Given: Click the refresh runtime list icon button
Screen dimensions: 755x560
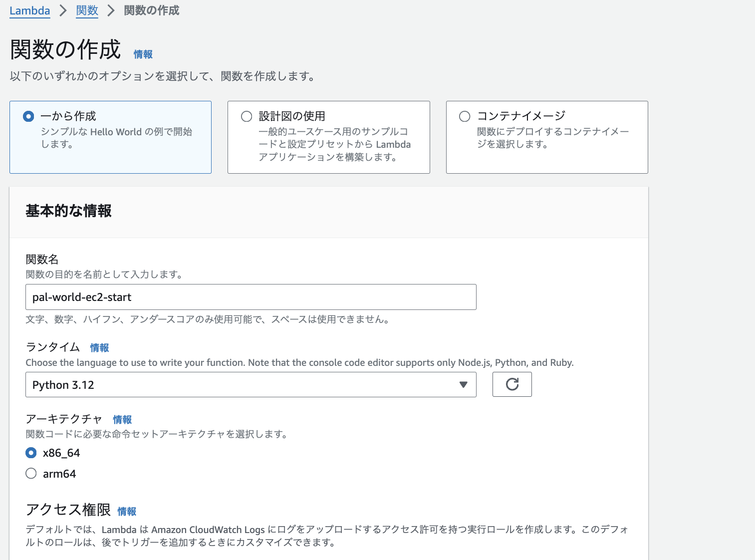Looking at the screenshot, I should click(x=512, y=384).
